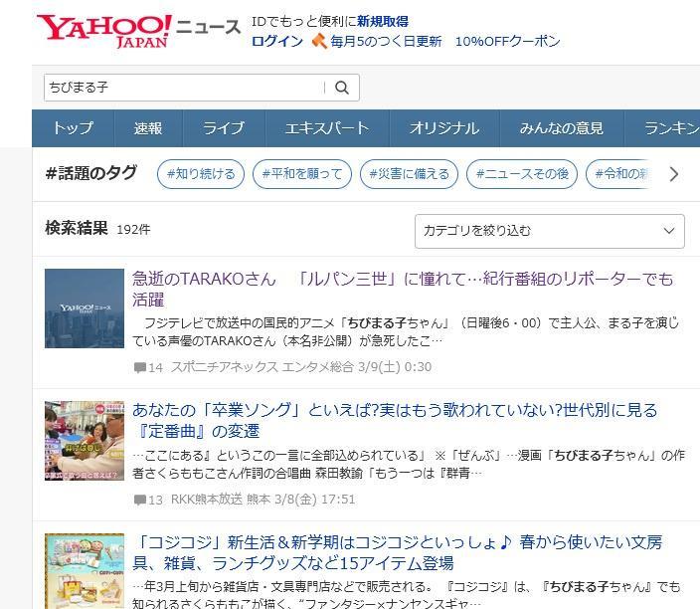Viewport: 700px width, 609px height.
Task: Click the ログイン link
Action: [x=277, y=41]
